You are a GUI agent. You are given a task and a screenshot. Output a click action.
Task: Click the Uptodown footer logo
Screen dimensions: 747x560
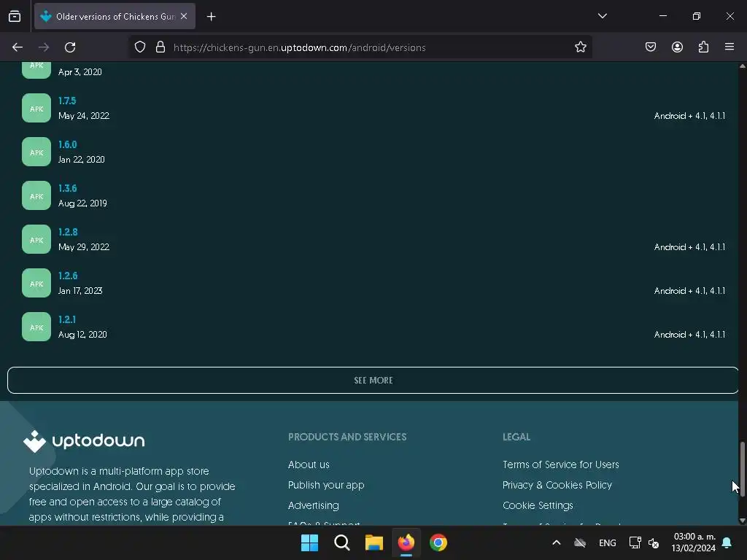84,441
